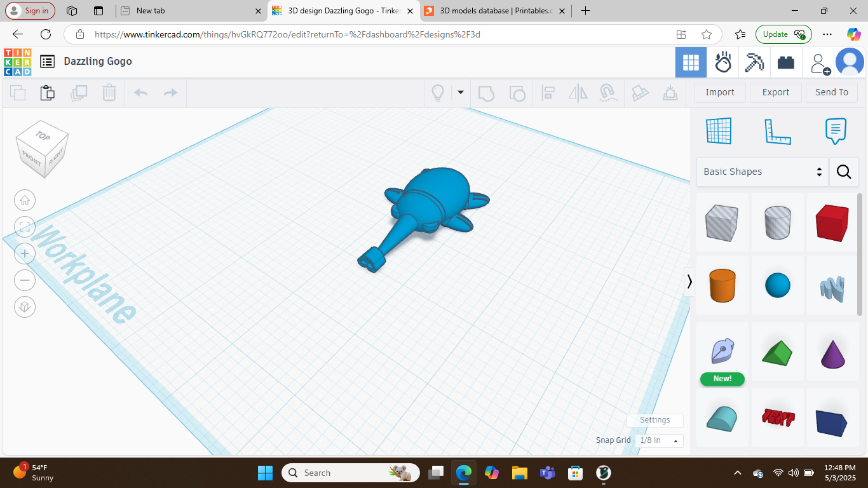868x488 pixels.
Task: Open a new browser tab with plus
Action: coord(585,11)
